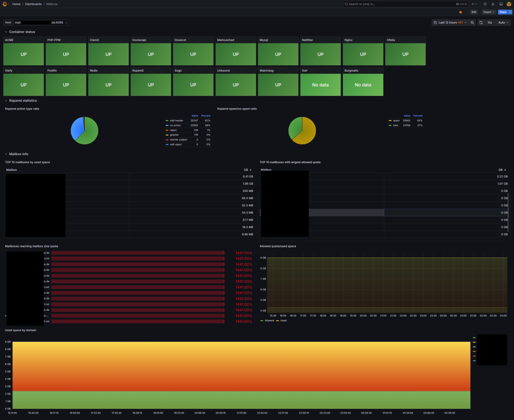Viewport: 514px width, 420px height.
Task: Open the help question mark icon
Action: 485,4
